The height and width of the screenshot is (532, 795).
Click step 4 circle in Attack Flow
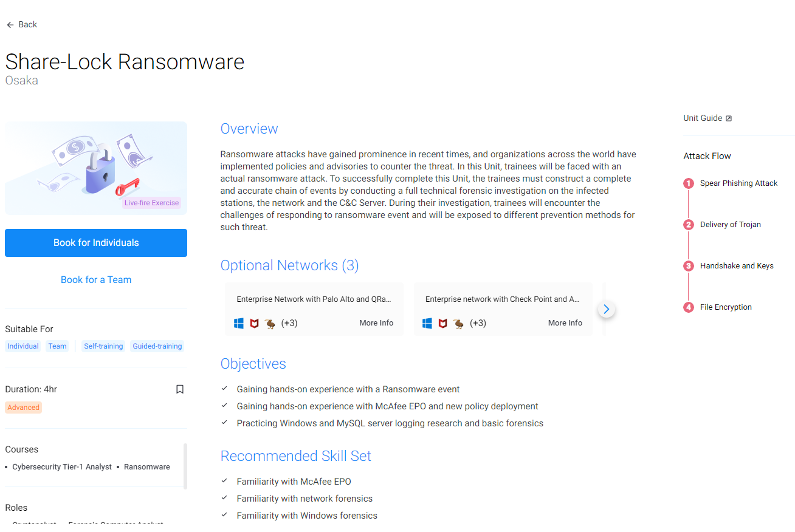pyautogui.click(x=689, y=307)
